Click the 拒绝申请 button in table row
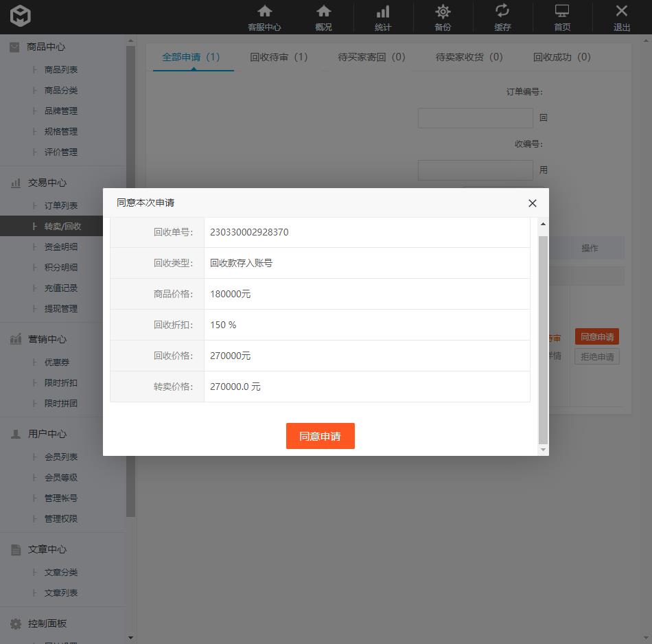The width and height of the screenshot is (652, 644). tap(596, 357)
